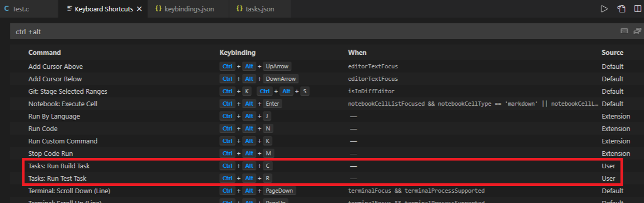The height and width of the screenshot is (203, 644).
Task: Select the Add Cursor Above row
Action: (x=327, y=66)
